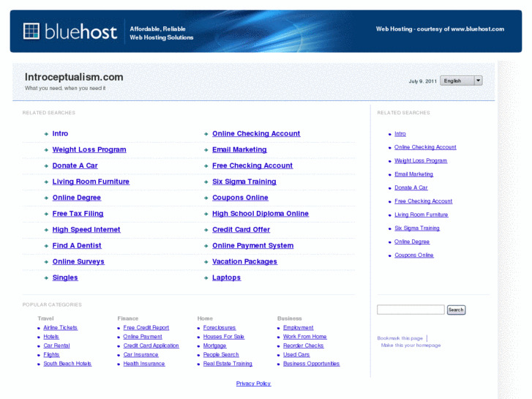The image size is (532, 399).
Task: Open the People Search link
Action: point(221,354)
